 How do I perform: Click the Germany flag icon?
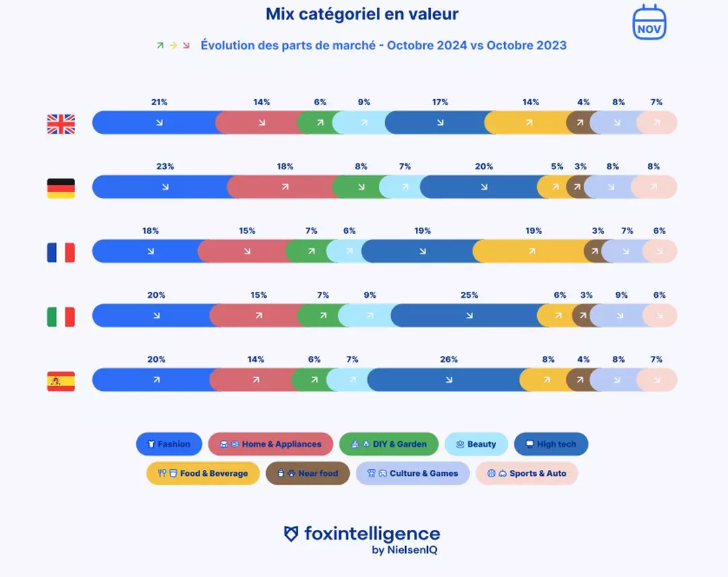click(x=61, y=189)
